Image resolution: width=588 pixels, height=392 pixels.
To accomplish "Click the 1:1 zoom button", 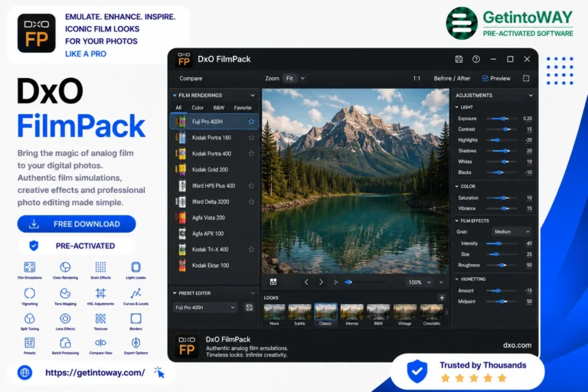I will [416, 78].
